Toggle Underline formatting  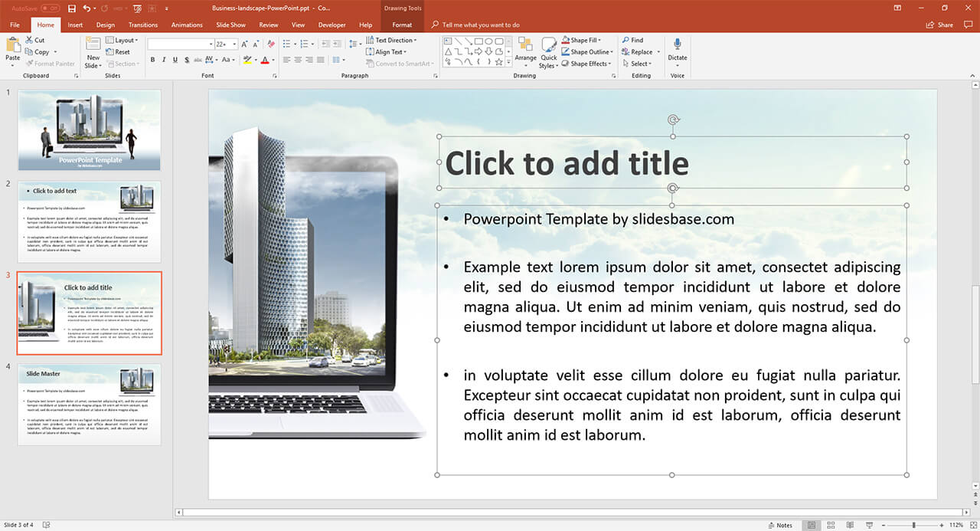(175, 60)
